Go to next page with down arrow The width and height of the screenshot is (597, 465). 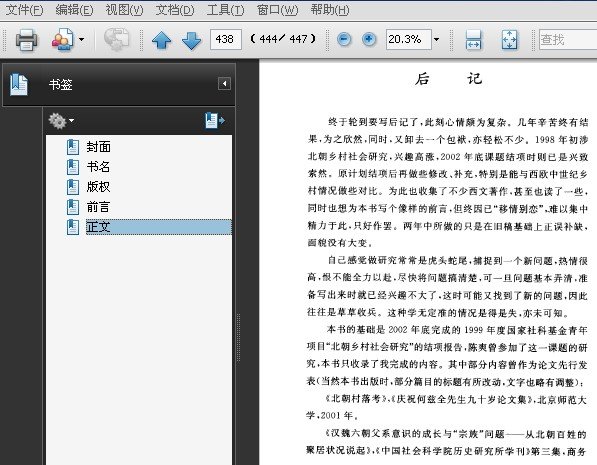(x=192, y=40)
